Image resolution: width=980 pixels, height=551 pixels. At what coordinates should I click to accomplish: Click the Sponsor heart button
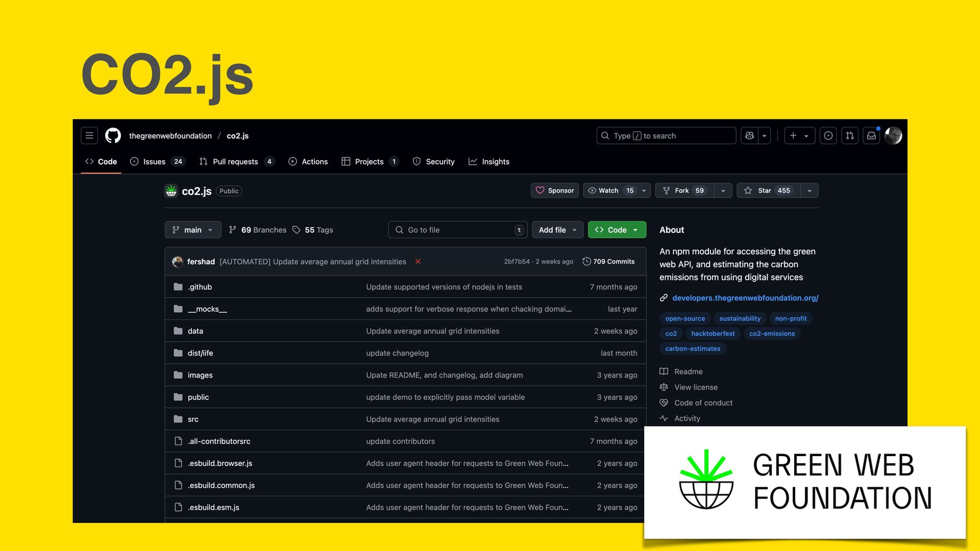click(554, 190)
